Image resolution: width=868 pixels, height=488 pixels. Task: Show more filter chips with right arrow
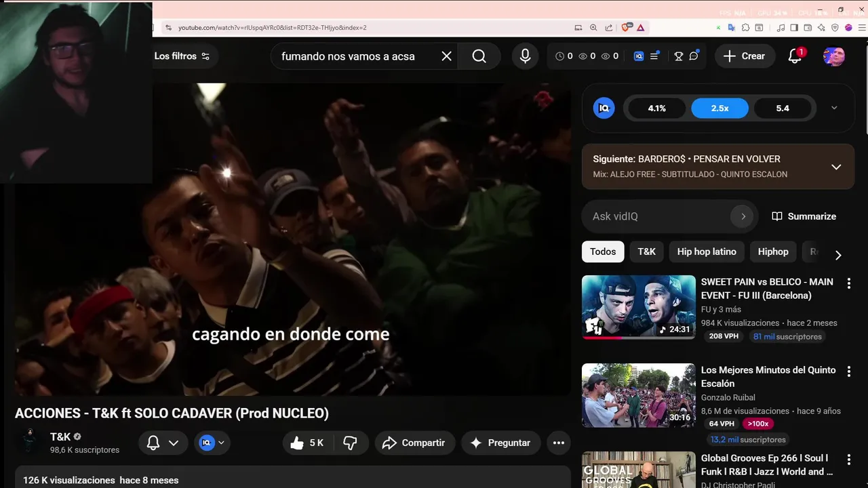(x=838, y=255)
